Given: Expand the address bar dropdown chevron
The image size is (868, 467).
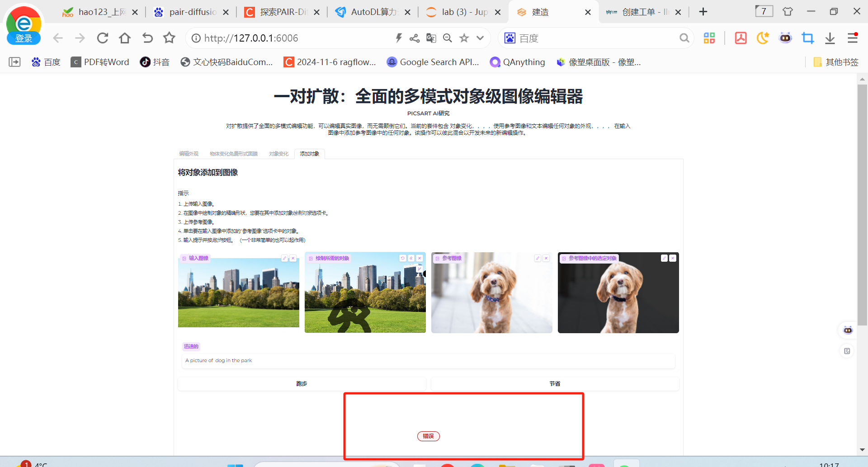Looking at the screenshot, I should tap(480, 38).
